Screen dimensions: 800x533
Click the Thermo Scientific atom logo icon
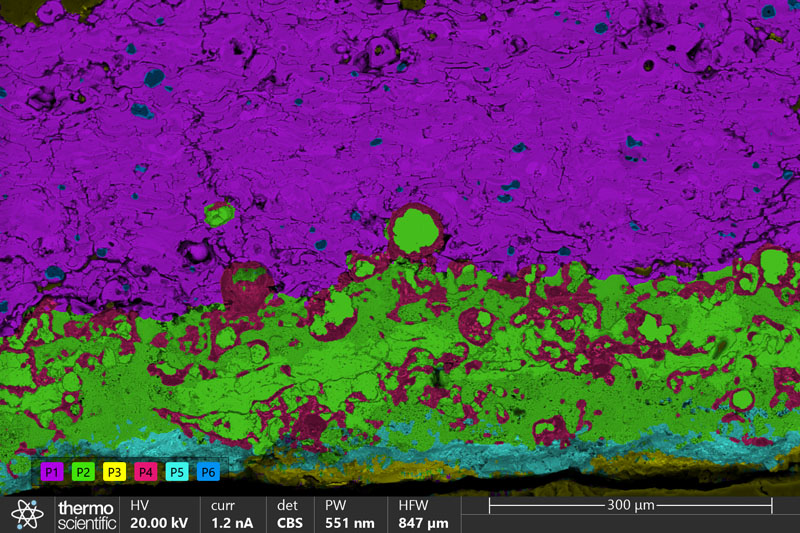(28, 513)
